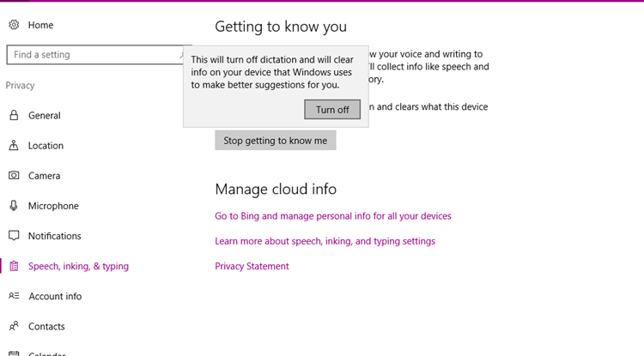The height and width of the screenshot is (356, 644).
Task: Click the Home gear icon
Action: click(x=14, y=25)
